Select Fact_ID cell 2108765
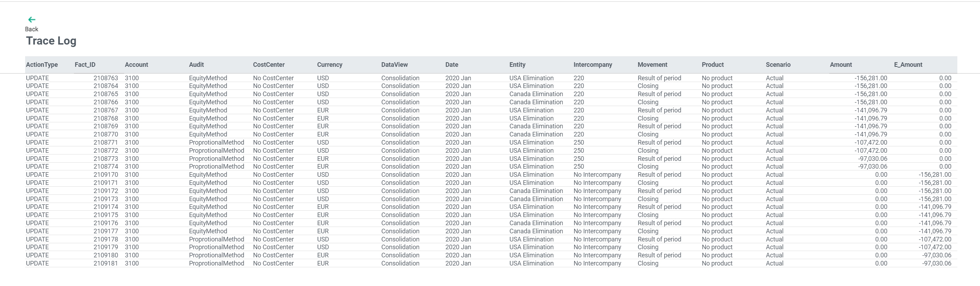This screenshot has height=286, width=980. [106, 94]
